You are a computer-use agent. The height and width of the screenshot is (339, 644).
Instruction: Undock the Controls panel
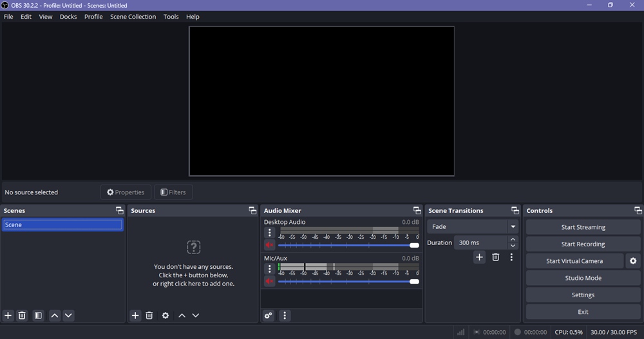tap(638, 210)
